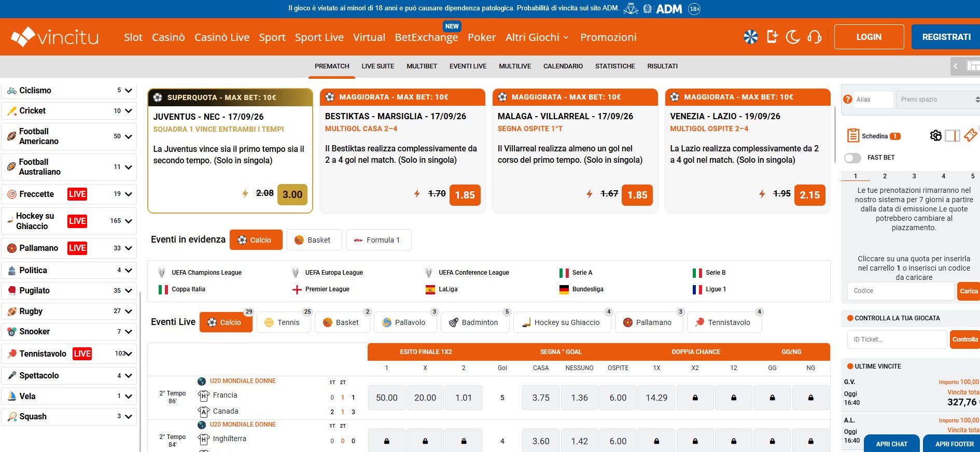Open the mobile app download icon
The height and width of the screenshot is (452, 980).
[x=772, y=37]
